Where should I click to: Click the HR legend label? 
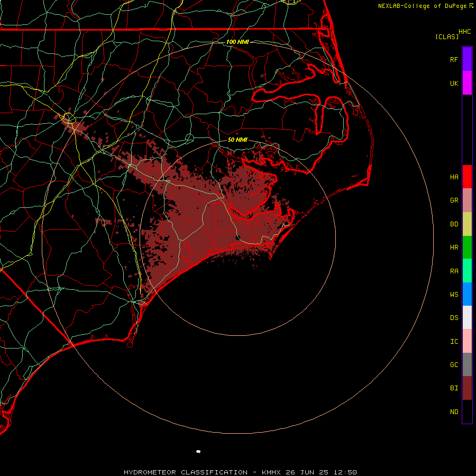pos(454,248)
